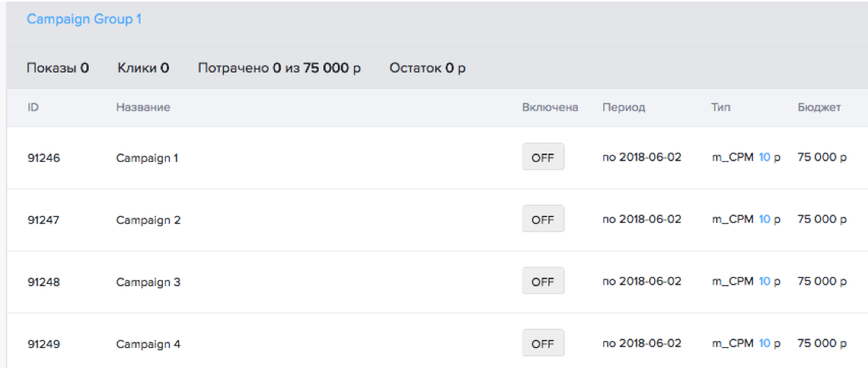Turn on the Campaign 4 OFF switch
868x368 pixels.
[542, 344]
